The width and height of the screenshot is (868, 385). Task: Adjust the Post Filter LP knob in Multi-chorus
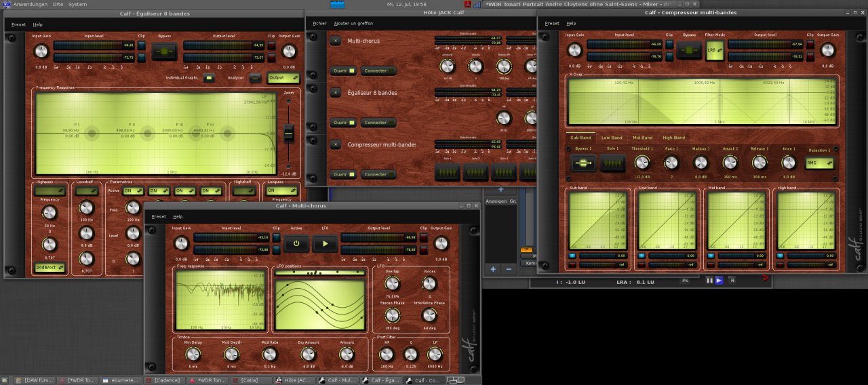pyautogui.click(x=435, y=354)
